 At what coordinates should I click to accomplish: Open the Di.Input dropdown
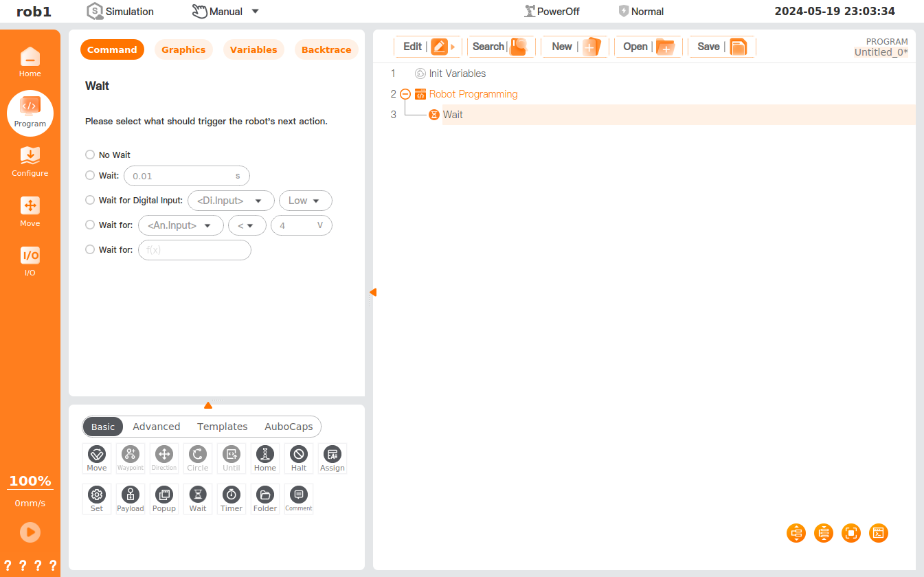(x=231, y=201)
